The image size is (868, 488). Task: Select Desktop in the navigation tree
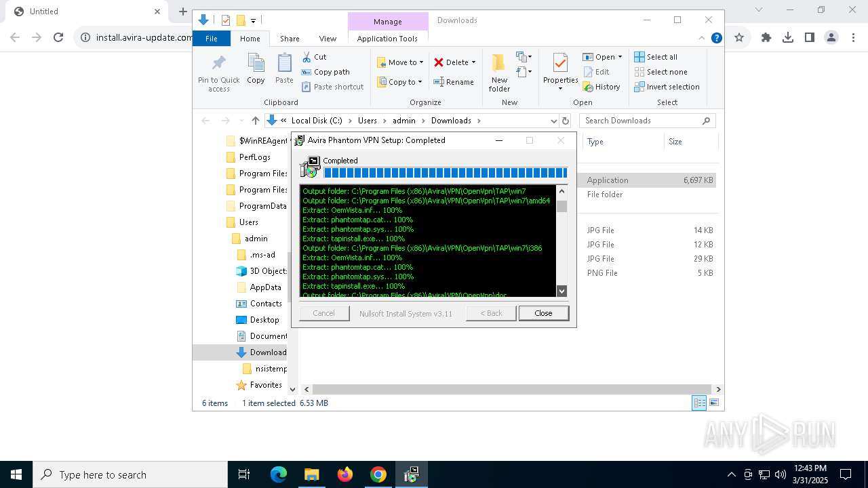coord(264,320)
